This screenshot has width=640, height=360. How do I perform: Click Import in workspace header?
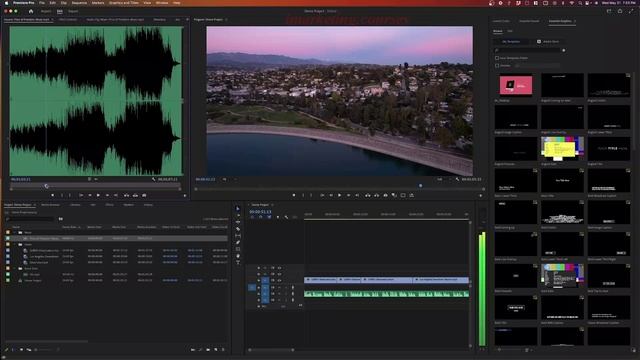tap(46, 11)
